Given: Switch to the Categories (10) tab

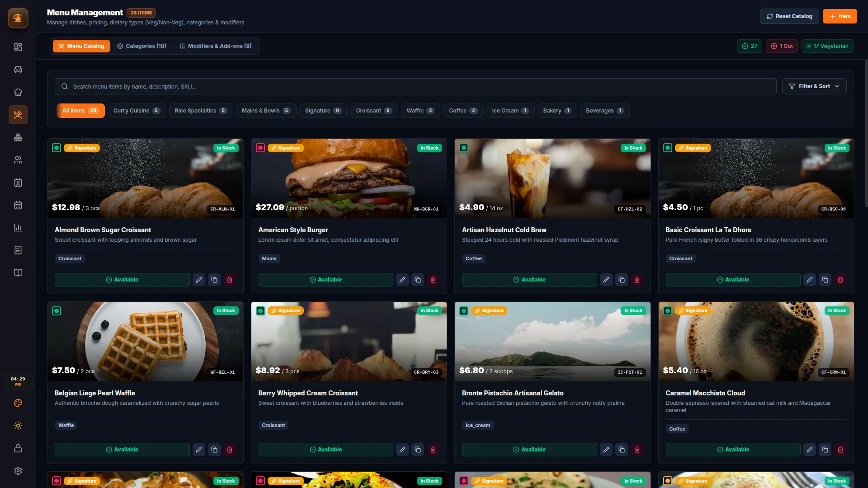Looking at the screenshot, I should (x=142, y=46).
